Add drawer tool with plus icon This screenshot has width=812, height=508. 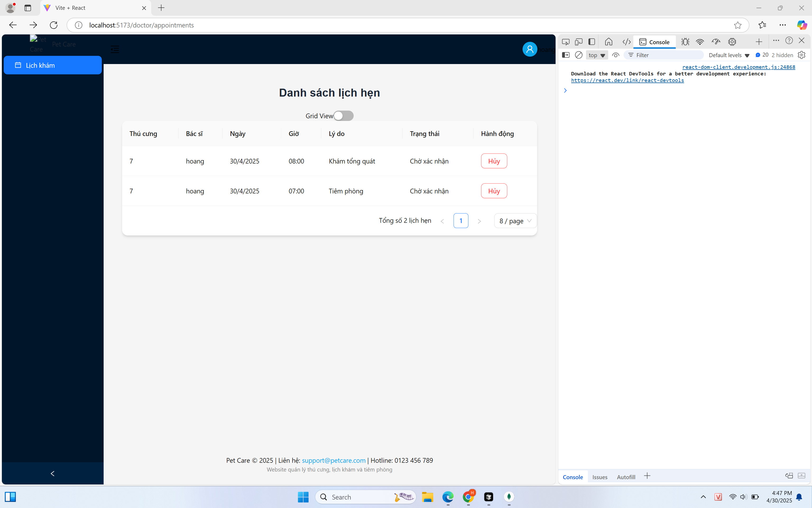pos(647,476)
